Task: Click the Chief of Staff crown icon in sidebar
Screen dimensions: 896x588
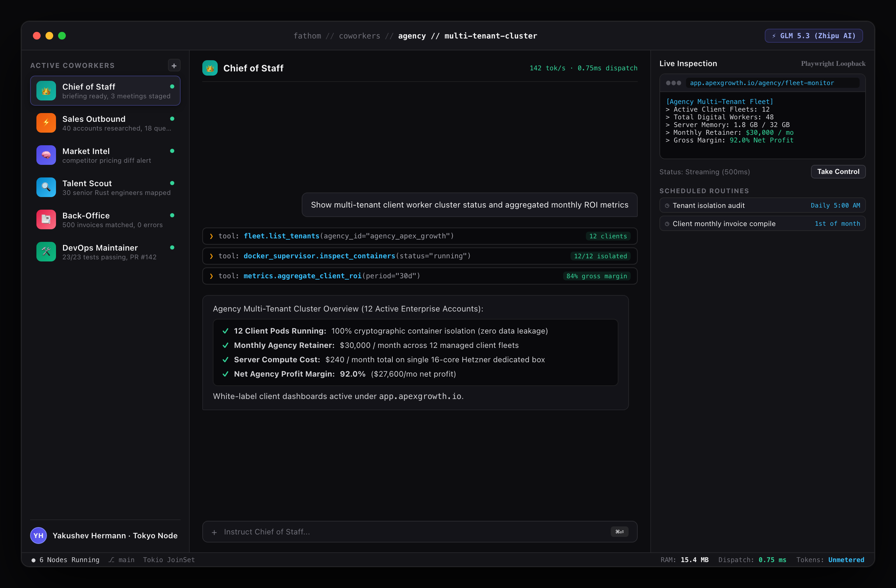Action: point(46,91)
